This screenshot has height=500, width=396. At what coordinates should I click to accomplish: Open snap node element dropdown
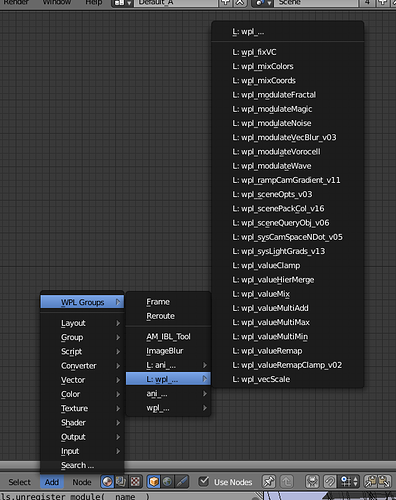349,482
